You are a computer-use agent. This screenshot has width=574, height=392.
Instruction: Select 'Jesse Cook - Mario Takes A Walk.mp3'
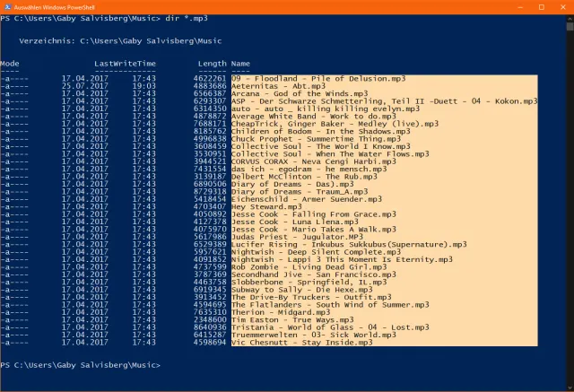[x=314, y=230]
